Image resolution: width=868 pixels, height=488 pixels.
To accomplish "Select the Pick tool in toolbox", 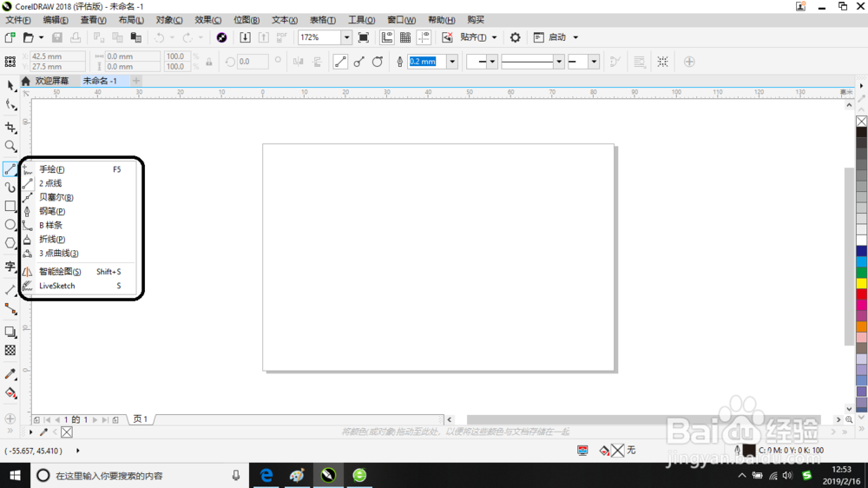I will [x=10, y=85].
